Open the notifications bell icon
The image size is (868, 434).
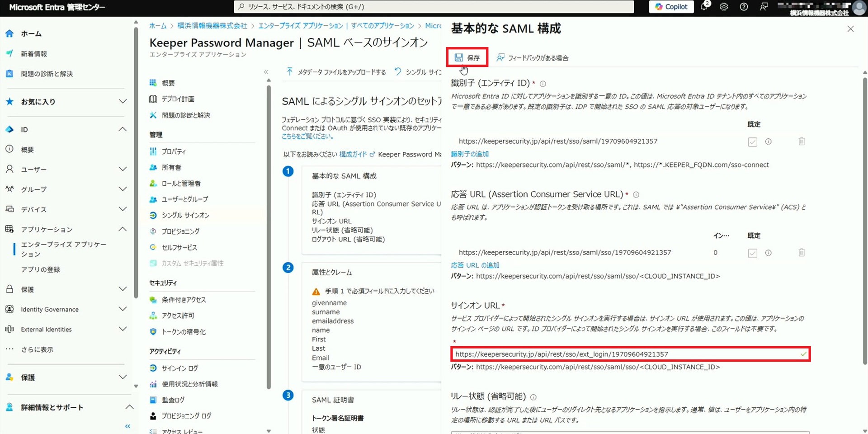pyautogui.click(x=704, y=7)
